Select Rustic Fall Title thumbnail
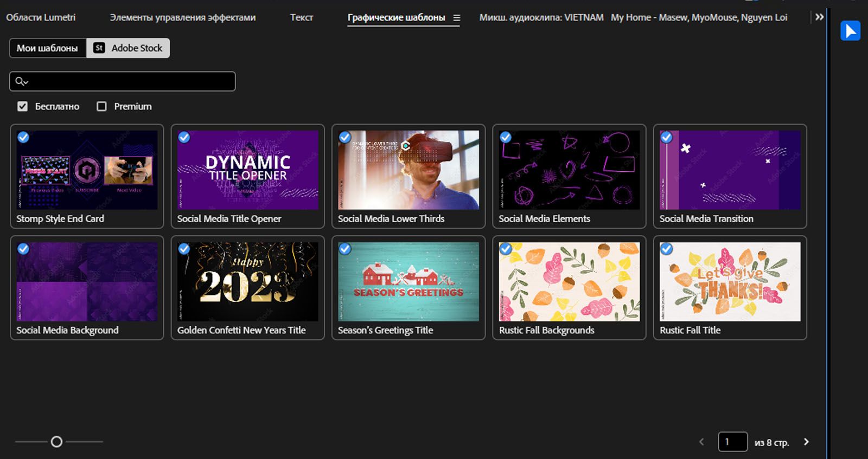 pos(730,281)
